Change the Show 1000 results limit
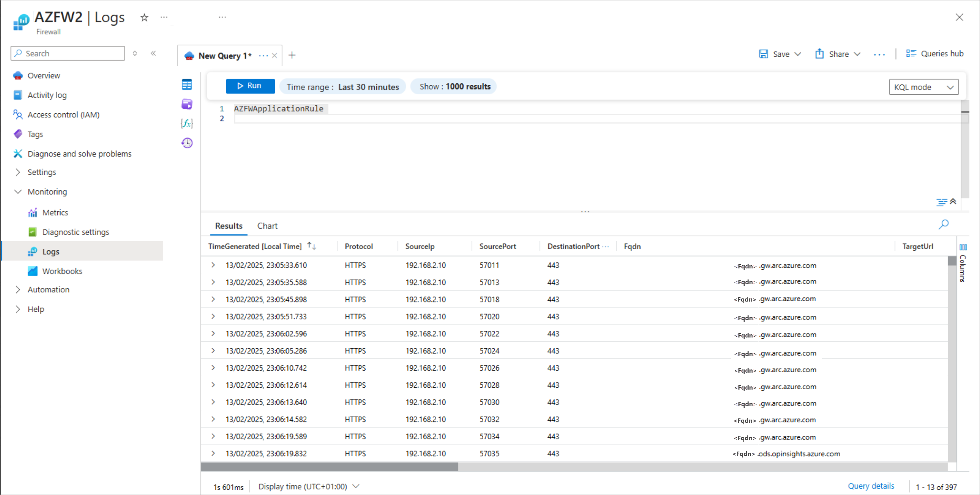980x495 pixels. tap(454, 86)
